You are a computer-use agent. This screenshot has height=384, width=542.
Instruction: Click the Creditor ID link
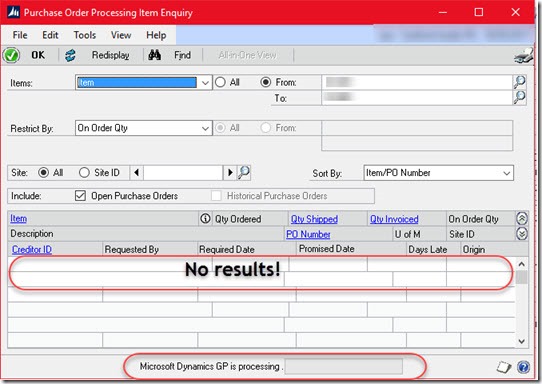pyautogui.click(x=32, y=249)
